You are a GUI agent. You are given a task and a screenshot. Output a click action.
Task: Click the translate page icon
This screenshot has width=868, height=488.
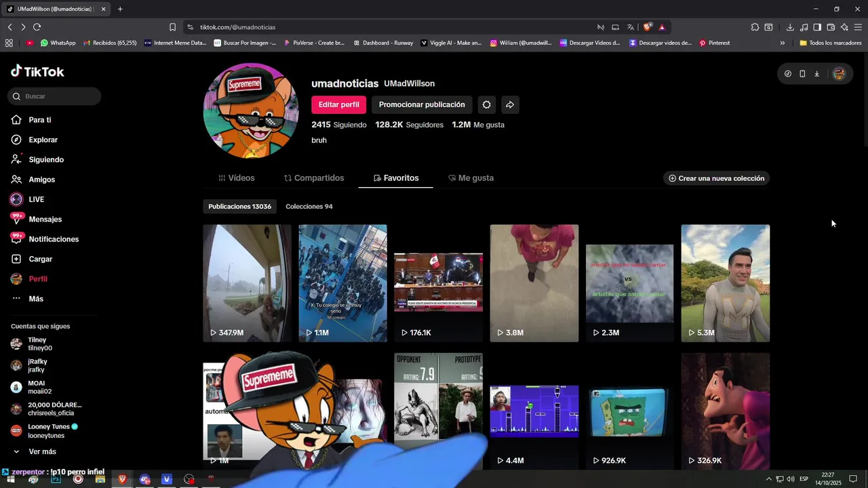pyautogui.click(x=631, y=27)
